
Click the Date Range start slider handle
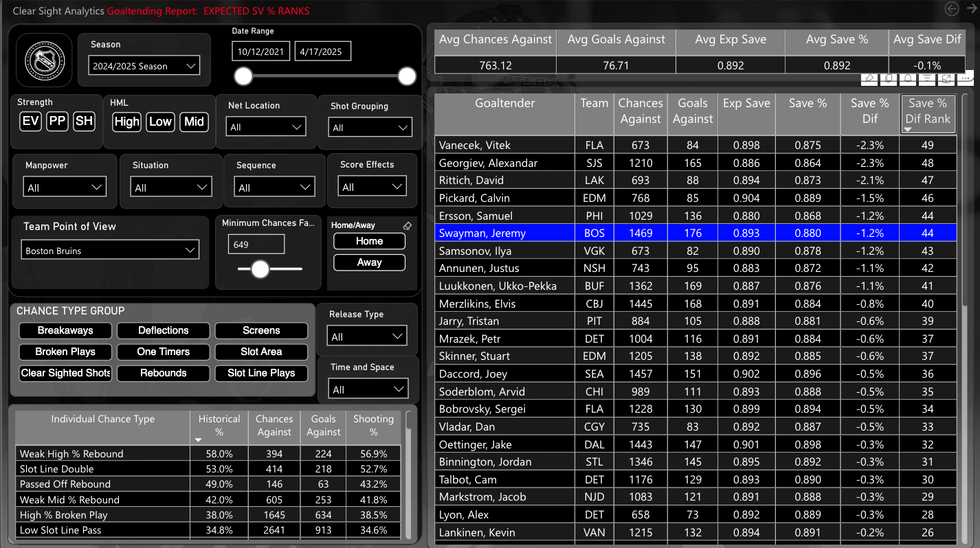[243, 76]
